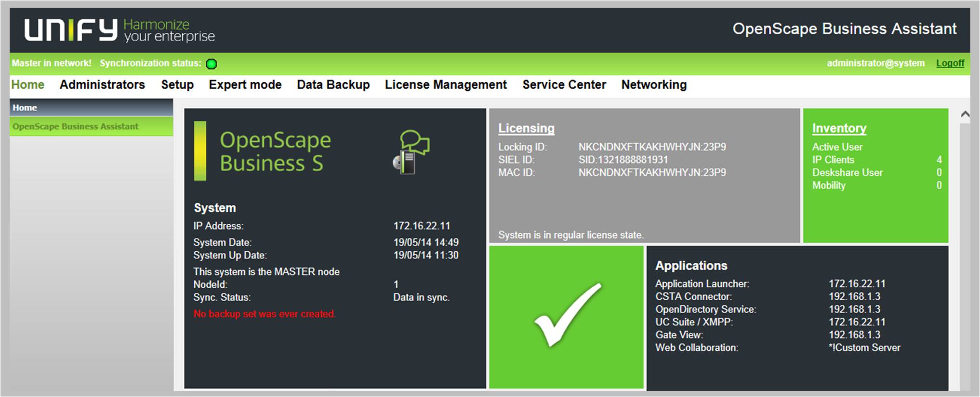This screenshot has height=397, width=980.
Task: Click the OpenDirectory Service address
Action: click(x=854, y=309)
